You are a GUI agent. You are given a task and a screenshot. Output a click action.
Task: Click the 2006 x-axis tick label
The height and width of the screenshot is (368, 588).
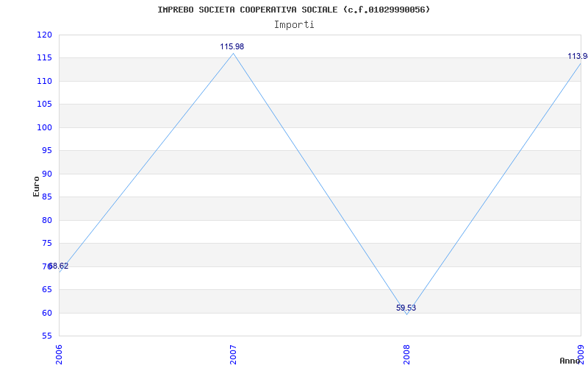[x=59, y=355]
